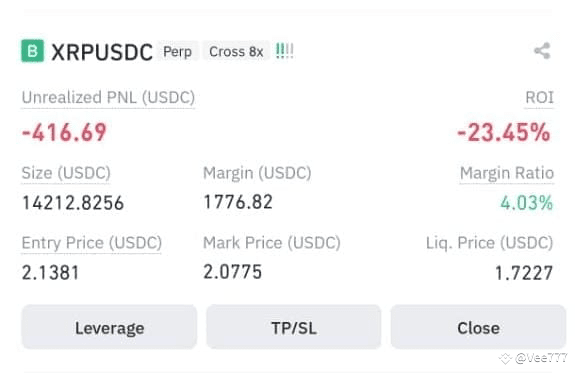Select the 4.03% margin ratio value
Screen dimensions: 575x373
pyautogui.click(x=527, y=202)
